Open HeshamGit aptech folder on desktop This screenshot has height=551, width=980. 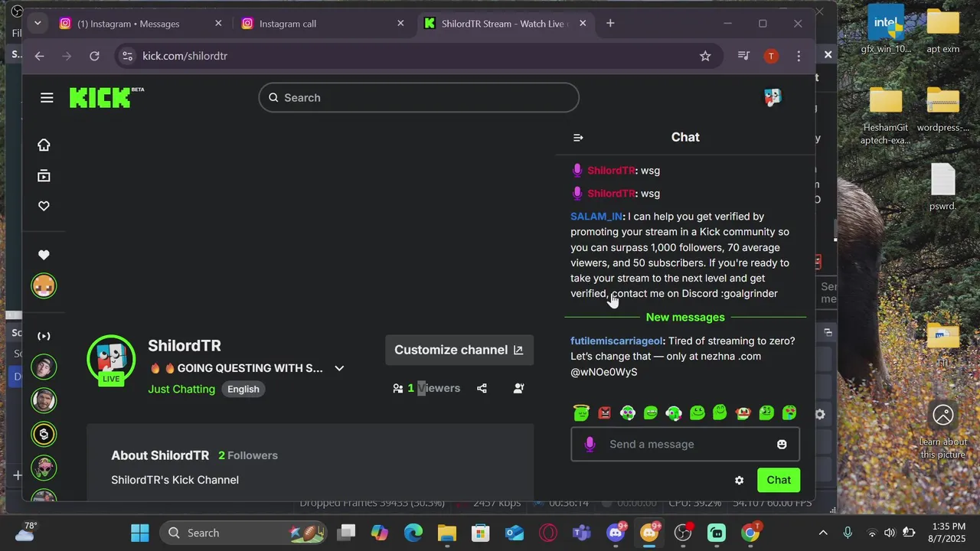(x=886, y=115)
